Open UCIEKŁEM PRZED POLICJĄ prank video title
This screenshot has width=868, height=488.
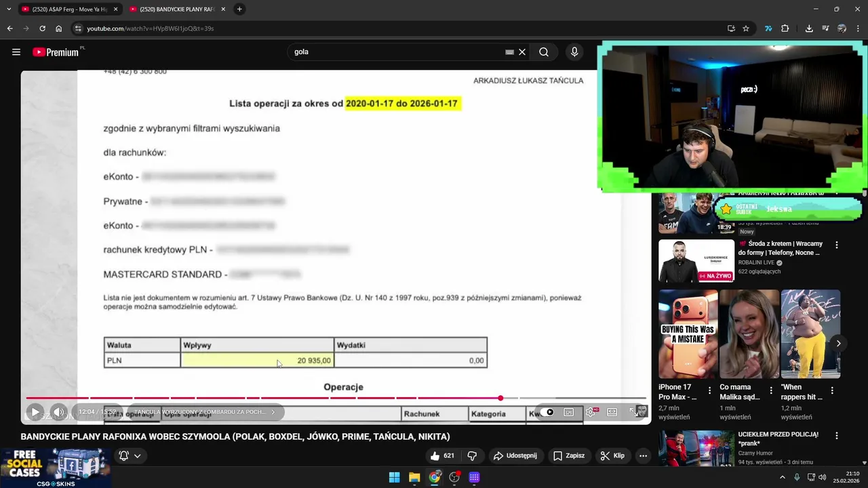click(x=778, y=439)
